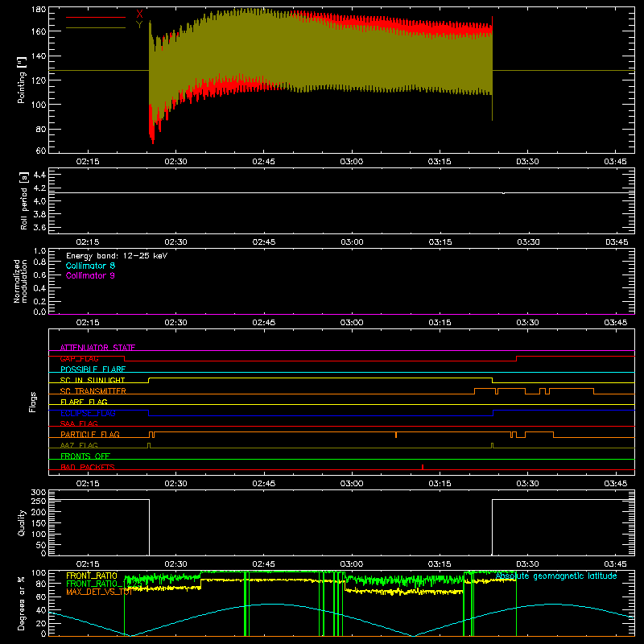Click the '140' tick on Pointing axis
This screenshot has height=644, width=644.
coord(39,56)
